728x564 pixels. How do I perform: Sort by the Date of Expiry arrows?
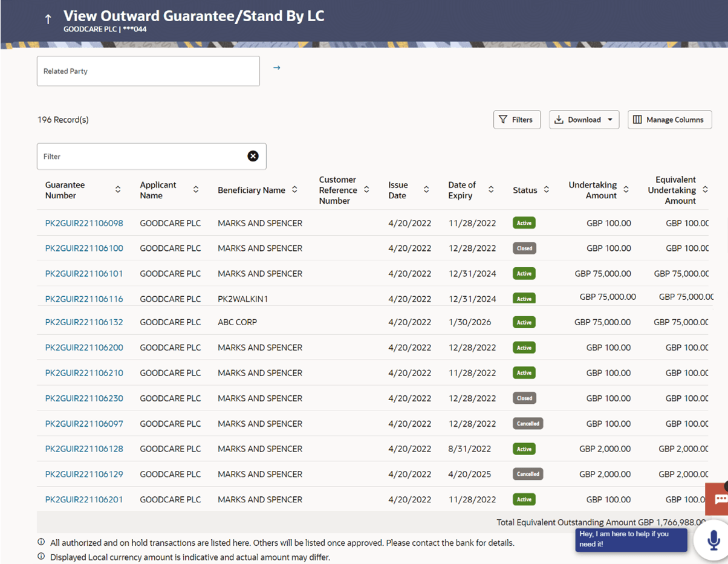click(x=491, y=190)
